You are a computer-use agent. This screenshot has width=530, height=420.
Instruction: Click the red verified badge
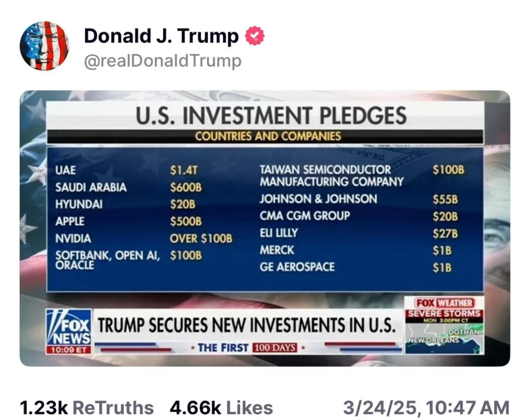pyautogui.click(x=254, y=36)
